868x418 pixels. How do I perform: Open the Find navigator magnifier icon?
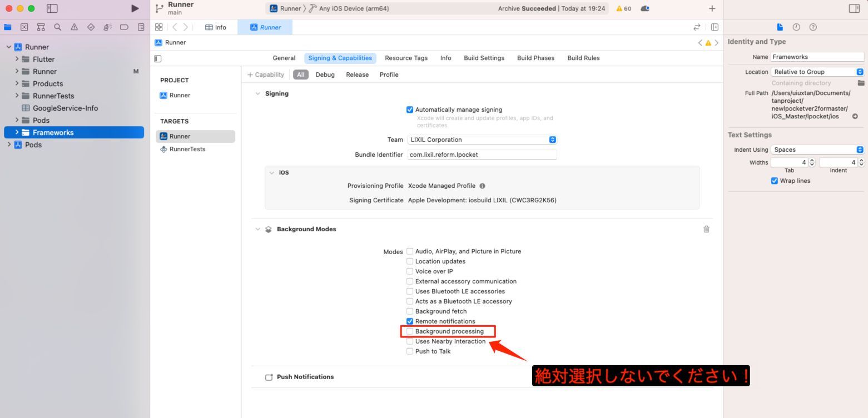click(x=57, y=27)
